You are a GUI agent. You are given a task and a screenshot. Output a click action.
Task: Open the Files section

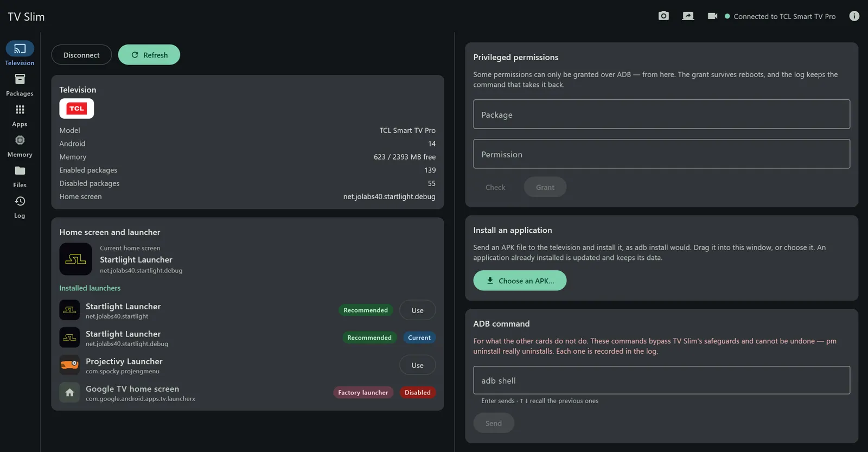click(x=20, y=176)
